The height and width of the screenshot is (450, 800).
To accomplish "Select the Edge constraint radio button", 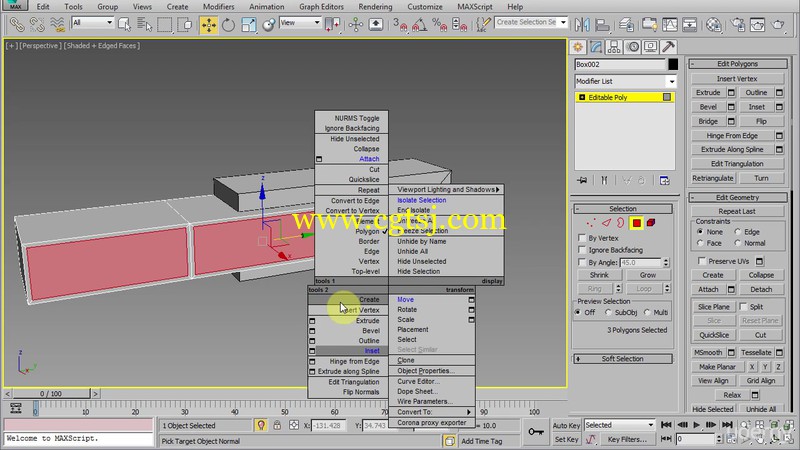I will click(x=738, y=232).
